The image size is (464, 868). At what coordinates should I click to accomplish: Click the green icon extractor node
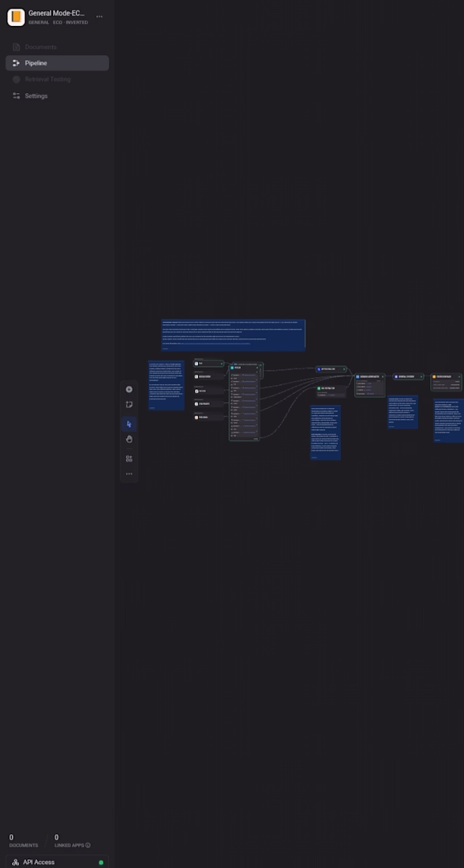click(319, 388)
